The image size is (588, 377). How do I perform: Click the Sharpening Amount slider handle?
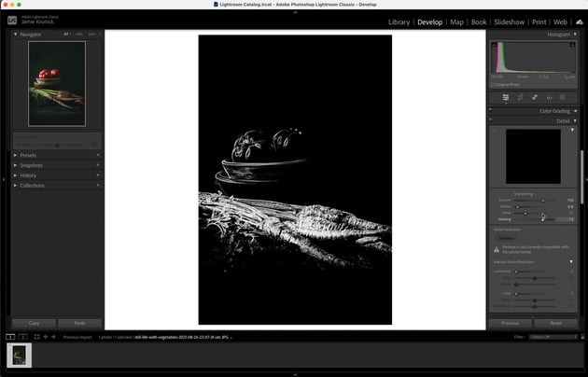542,201
